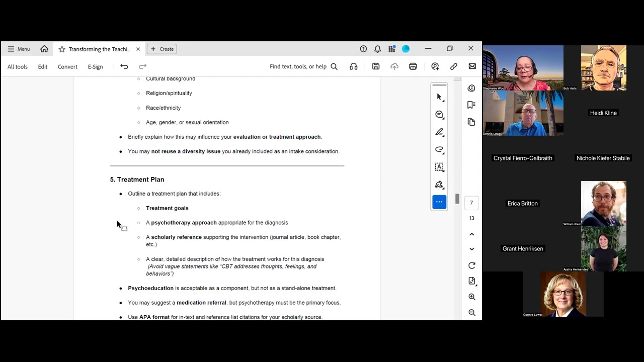The width and height of the screenshot is (644, 362).
Task: Select Connie Lower's video tile
Action: 563,294
